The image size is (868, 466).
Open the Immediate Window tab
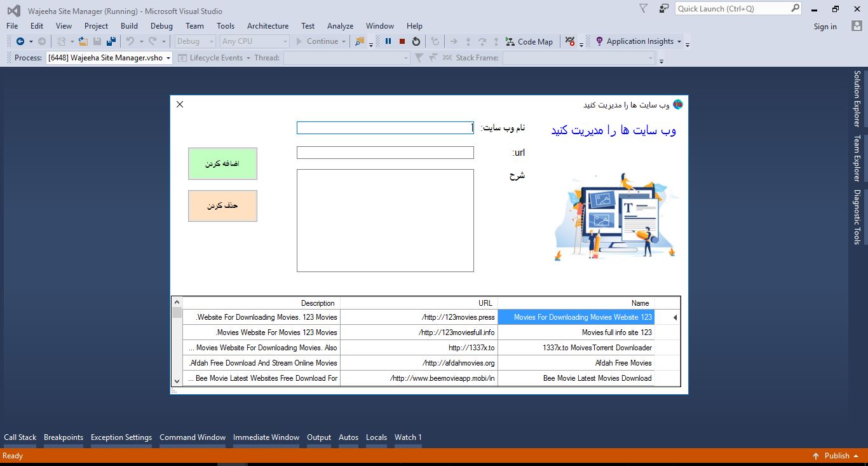[x=266, y=437]
